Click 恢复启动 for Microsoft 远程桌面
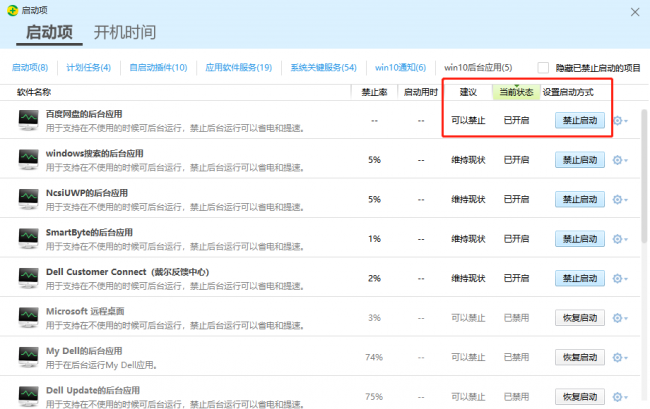This screenshot has height=409, width=650. (x=580, y=318)
